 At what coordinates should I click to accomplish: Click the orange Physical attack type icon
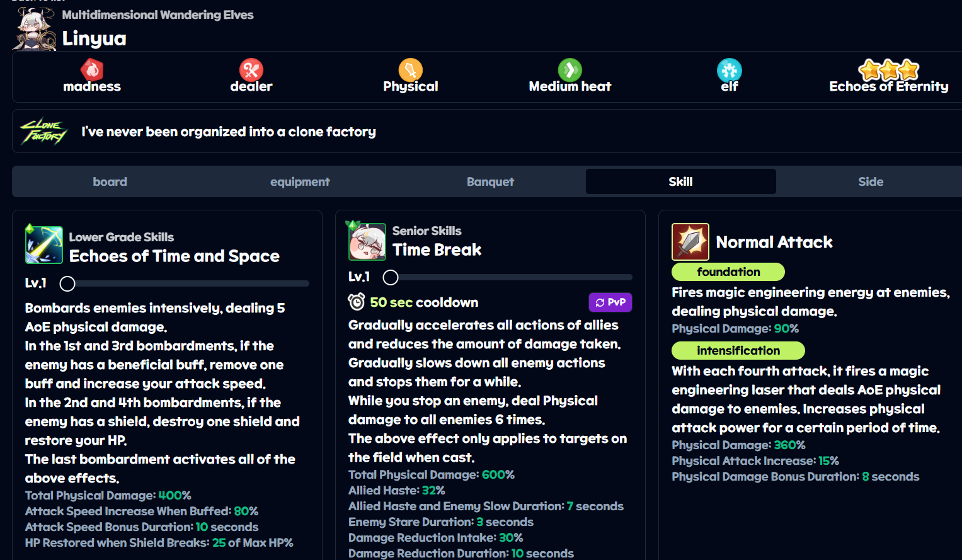pos(411,69)
